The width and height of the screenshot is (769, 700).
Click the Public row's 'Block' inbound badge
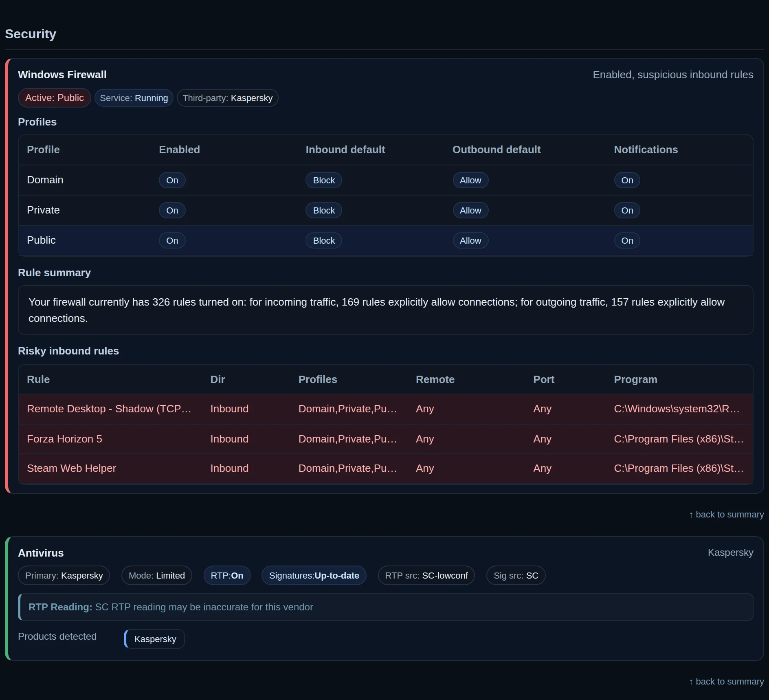click(324, 240)
